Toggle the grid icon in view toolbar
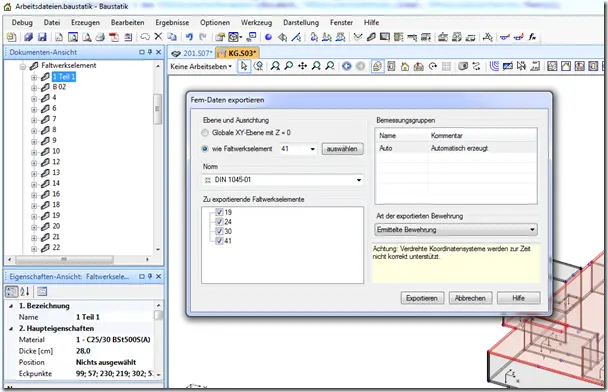Screen dimensions: 608x392 (x=446, y=66)
